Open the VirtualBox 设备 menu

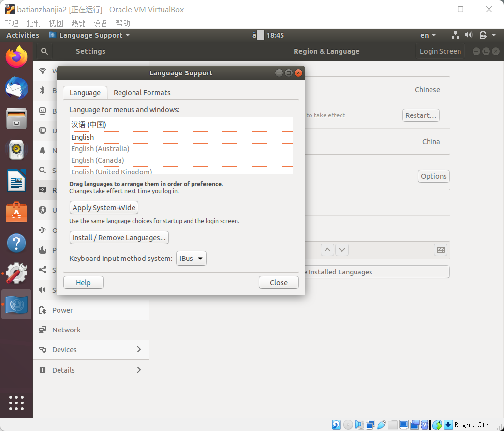coord(101,23)
